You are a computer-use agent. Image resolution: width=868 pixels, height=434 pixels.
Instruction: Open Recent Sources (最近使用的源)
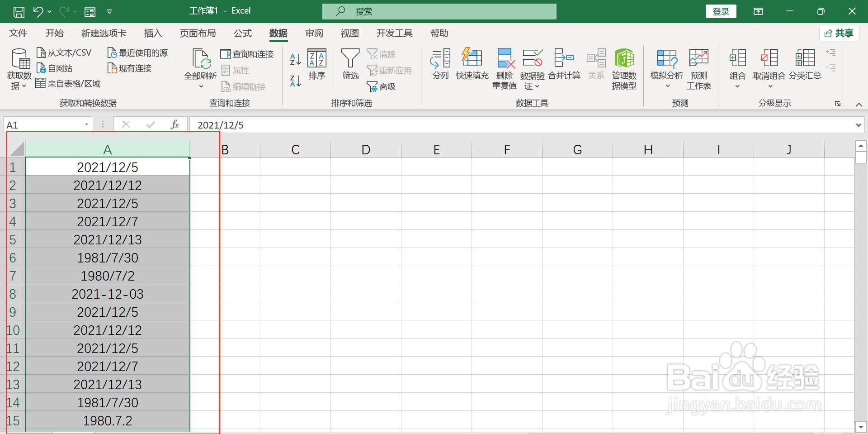coord(137,53)
